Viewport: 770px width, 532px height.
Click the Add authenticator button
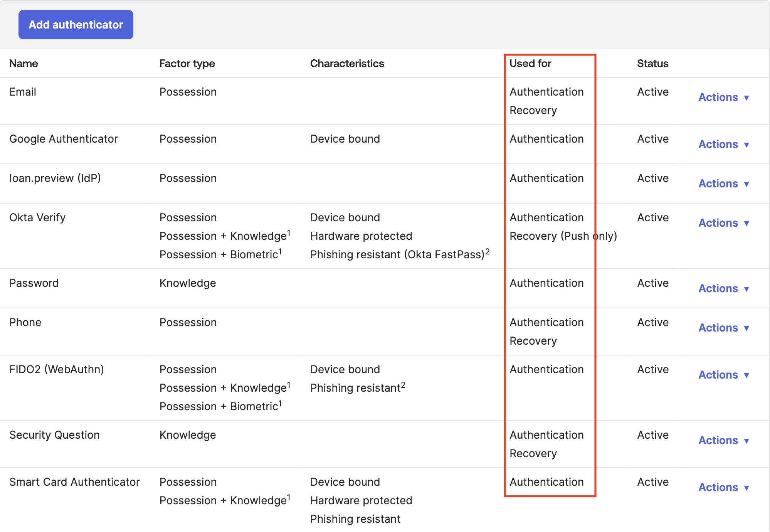tap(76, 25)
